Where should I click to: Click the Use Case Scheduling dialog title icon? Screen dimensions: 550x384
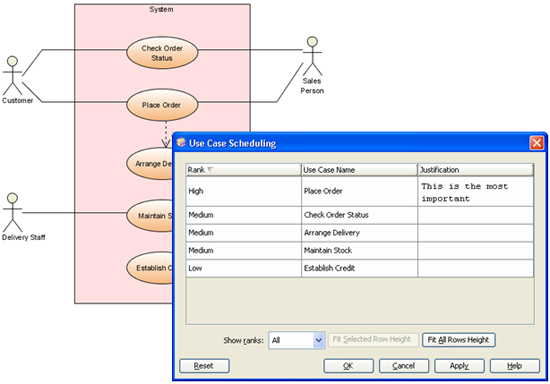point(181,142)
